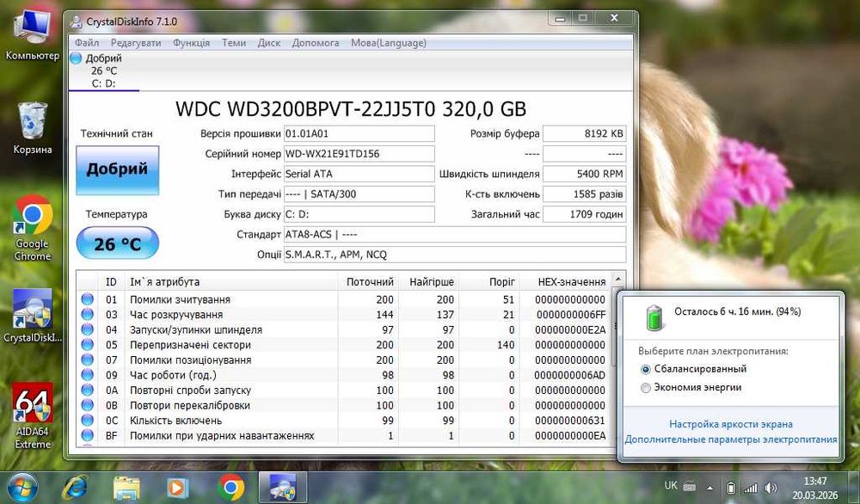The width and height of the screenshot is (860, 504).
Task: Open the Диск menu
Action: [x=268, y=43]
